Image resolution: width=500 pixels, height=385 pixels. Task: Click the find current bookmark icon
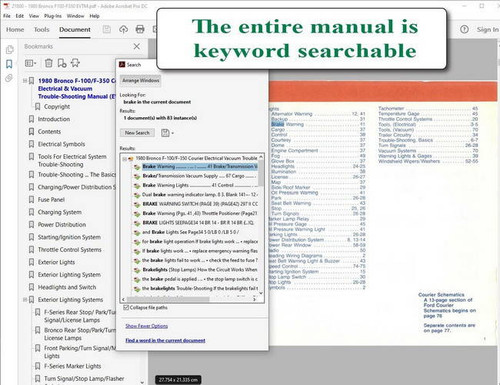pos(75,63)
